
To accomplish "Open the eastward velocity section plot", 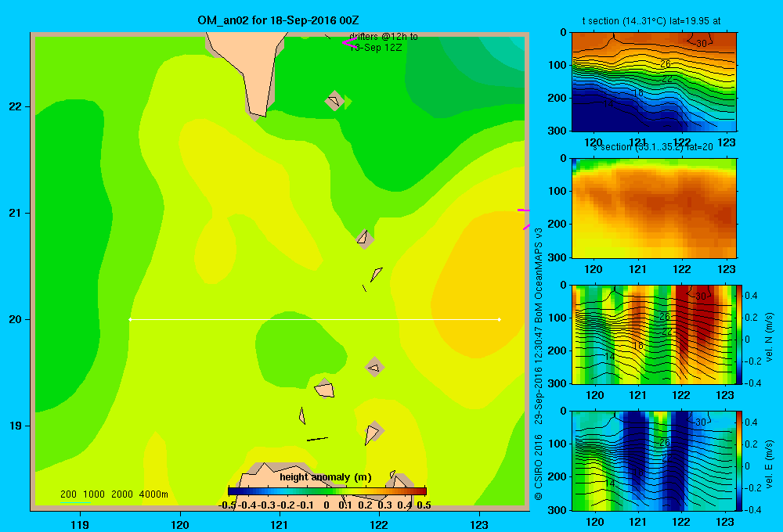I will point(654,461).
